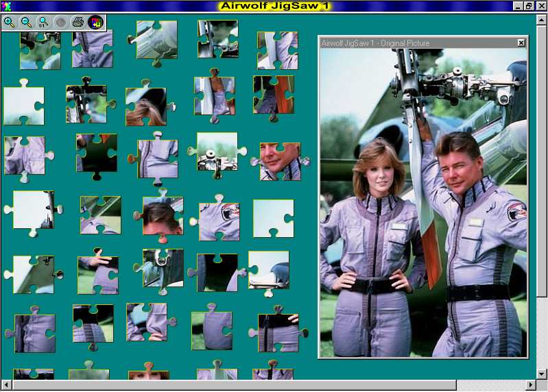Screen dimensions: 548x392
Task: Click the vertical scrollbar thumb
Action: click(x=541, y=161)
